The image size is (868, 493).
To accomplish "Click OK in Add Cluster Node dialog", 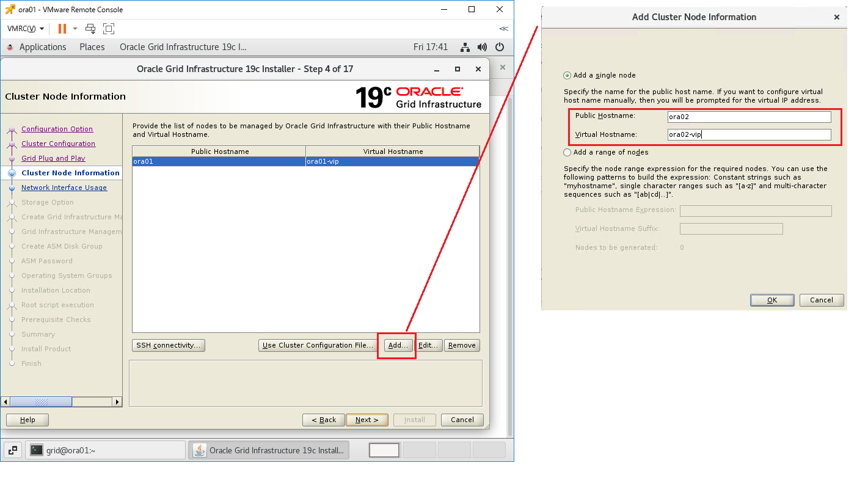I will coord(772,300).
